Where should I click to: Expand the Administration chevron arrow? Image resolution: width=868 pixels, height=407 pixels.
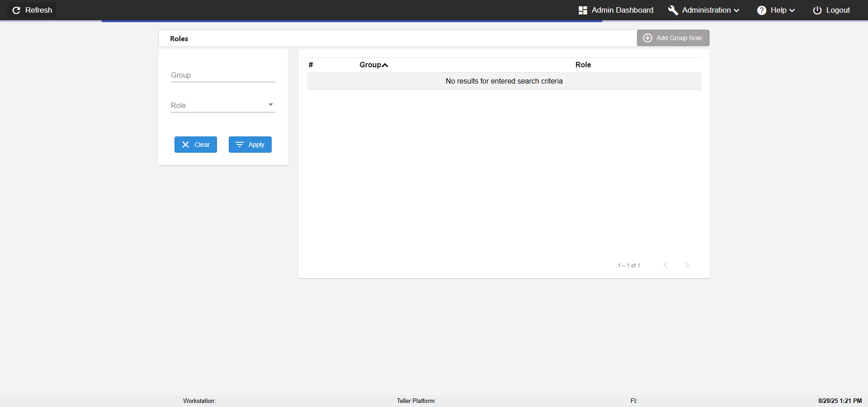click(736, 10)
